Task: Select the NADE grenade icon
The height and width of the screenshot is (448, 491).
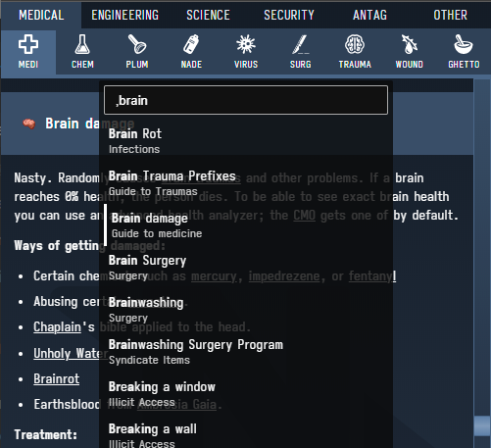Action: click(x=191, y=52)
